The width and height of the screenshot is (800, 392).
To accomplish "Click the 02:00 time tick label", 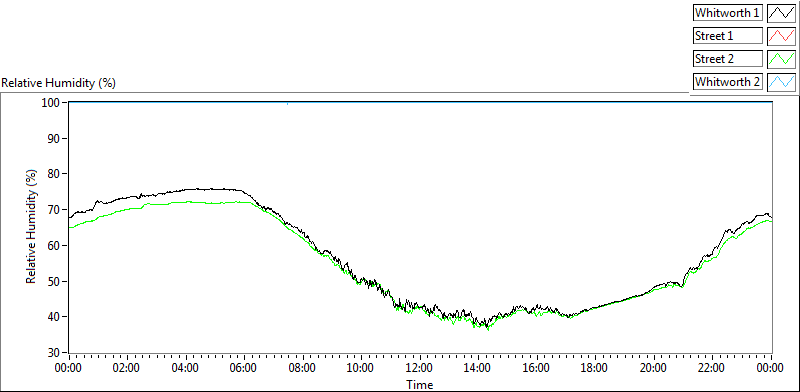I will point(127,368).
